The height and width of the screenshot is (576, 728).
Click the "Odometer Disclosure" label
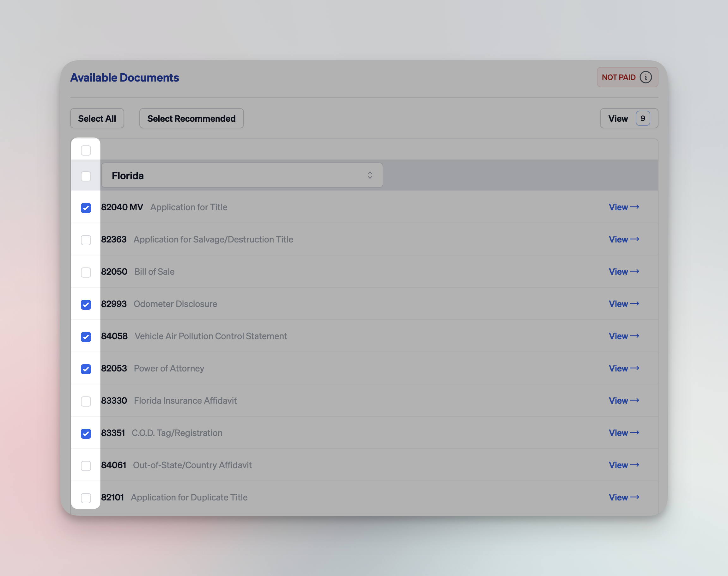point(175,304)
